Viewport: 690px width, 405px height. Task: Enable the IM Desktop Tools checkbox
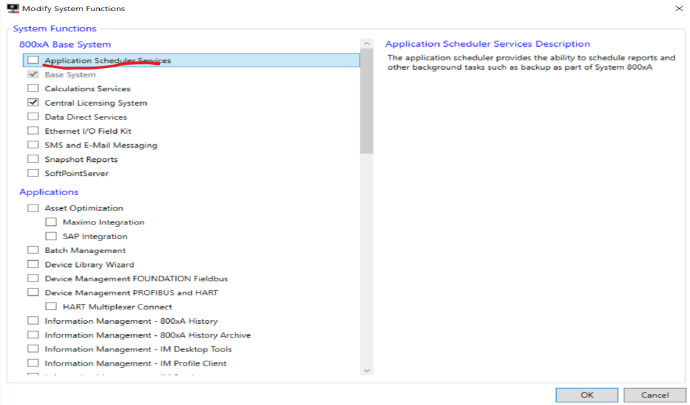tap(33, 348)
